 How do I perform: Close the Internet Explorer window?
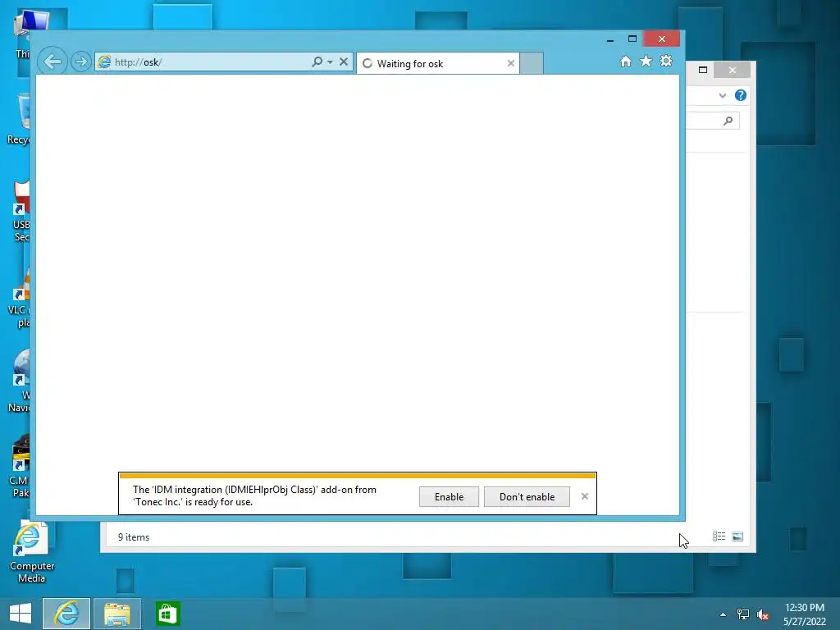(x=662, y=39)
